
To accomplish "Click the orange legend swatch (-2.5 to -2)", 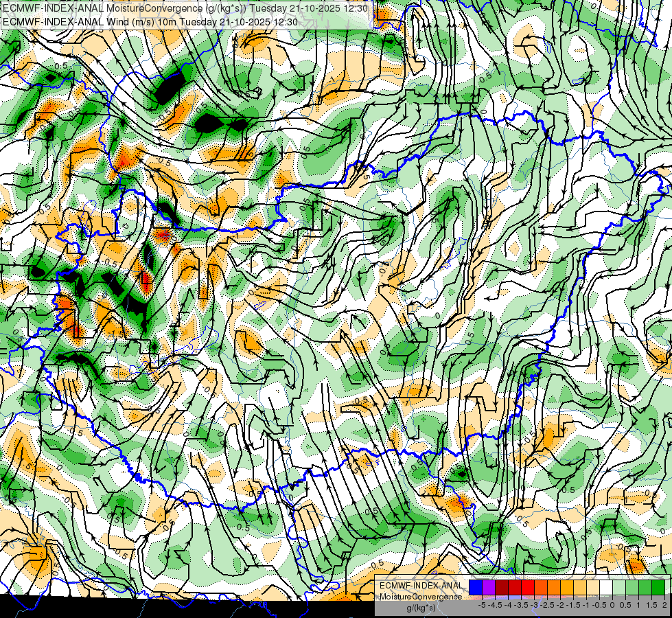I will (x=554, y=588).
